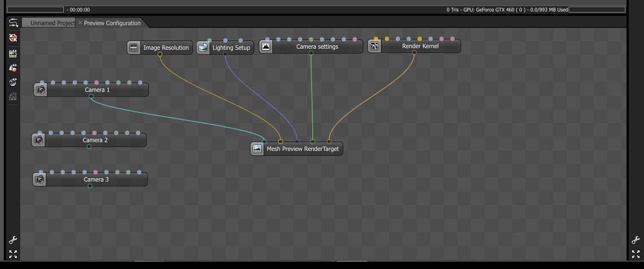Viewport: 644px width, 269px height.
Task: Click Mesh Preview RenderTarget node icon
Action: pyautogui.click(x=257, y=149)
